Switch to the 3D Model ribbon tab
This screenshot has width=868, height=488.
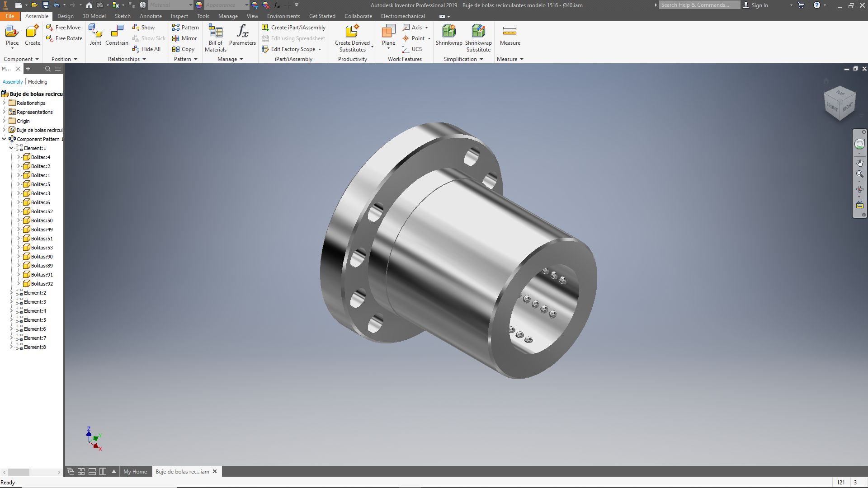pyautogui.click(x=94, y=16)
